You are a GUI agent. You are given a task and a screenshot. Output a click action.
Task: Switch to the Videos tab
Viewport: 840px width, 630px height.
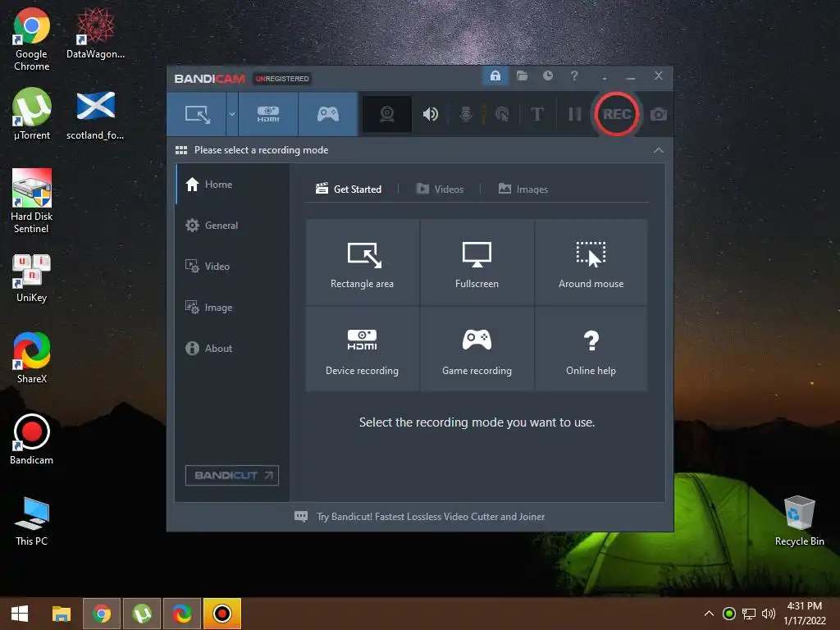tap(440, 189)
